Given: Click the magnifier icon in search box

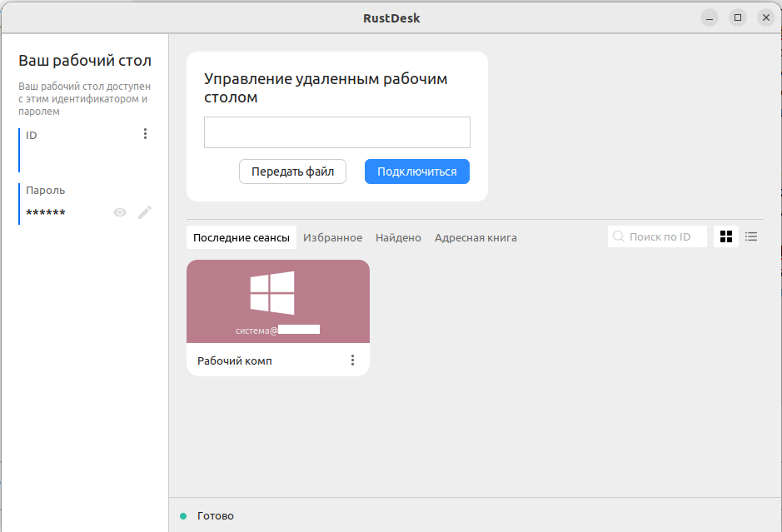Looking at the screenshot, I should click(x=619, y=236).
